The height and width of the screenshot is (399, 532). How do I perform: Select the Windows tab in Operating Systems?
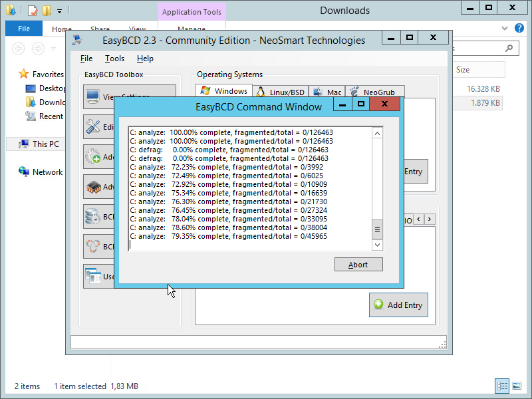pos(224,91)
